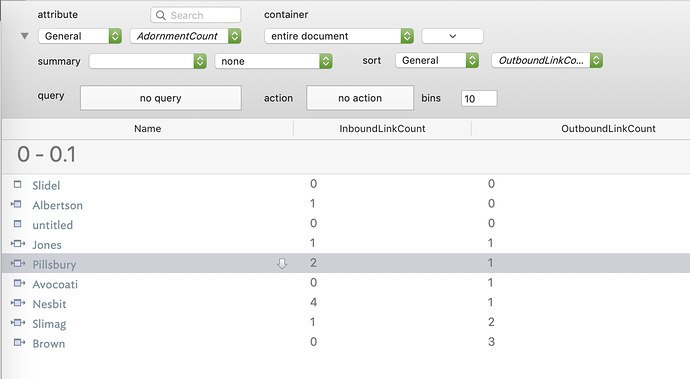Select the Brown row name
Viewport: 690px width, 379px height.
[48, 344]
